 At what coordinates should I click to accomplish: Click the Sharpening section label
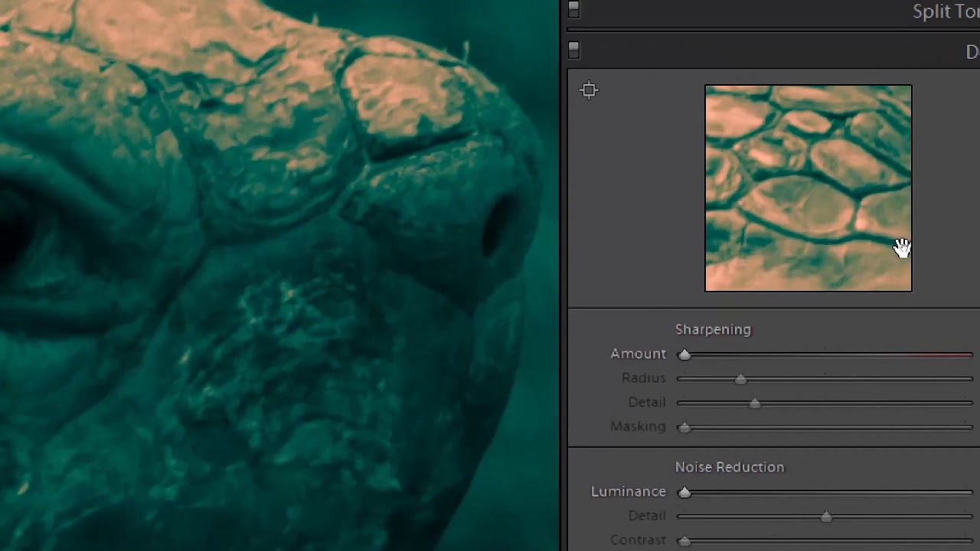(x=713, y=329)
